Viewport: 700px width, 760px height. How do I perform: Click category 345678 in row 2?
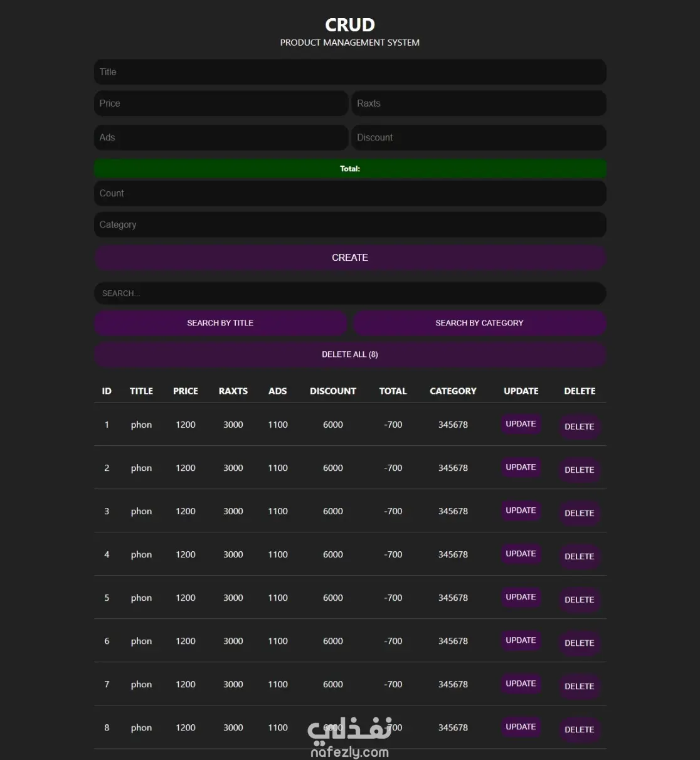click(453, 468)
